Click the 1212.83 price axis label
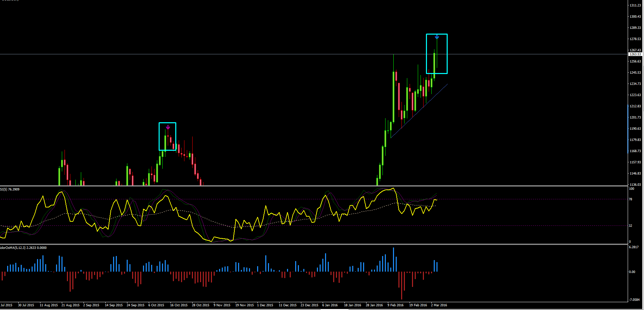The width and height of the screenshot is (644, 310). 635,106
